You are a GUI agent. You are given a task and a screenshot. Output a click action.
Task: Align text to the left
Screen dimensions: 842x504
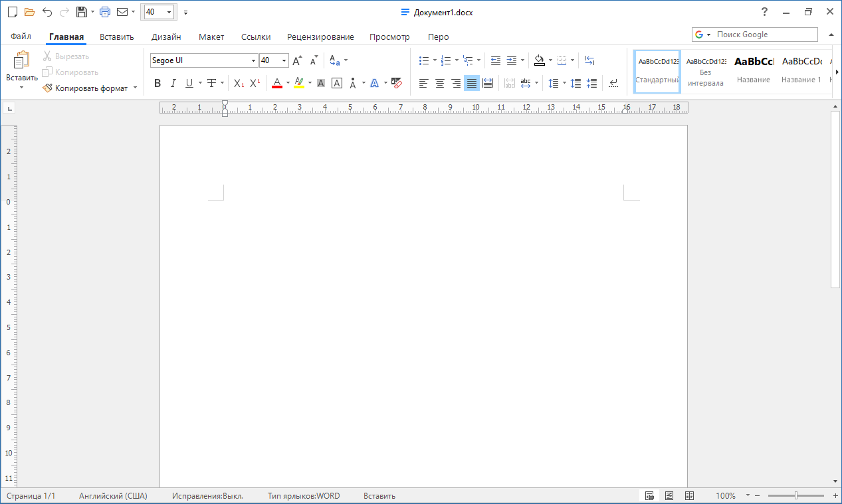[x=424, y=83]
